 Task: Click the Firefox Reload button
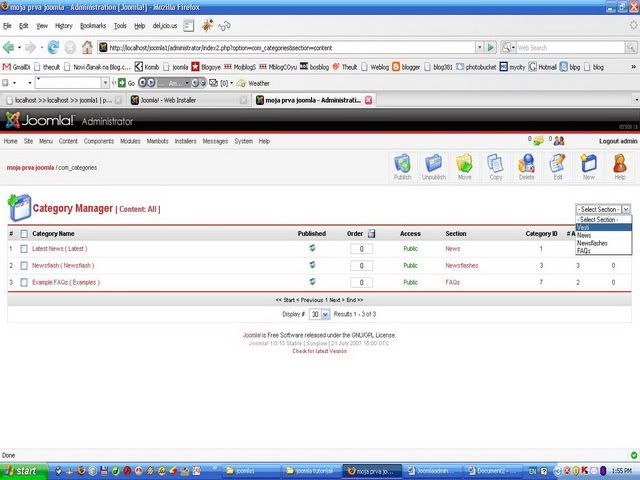coord(53,48)
